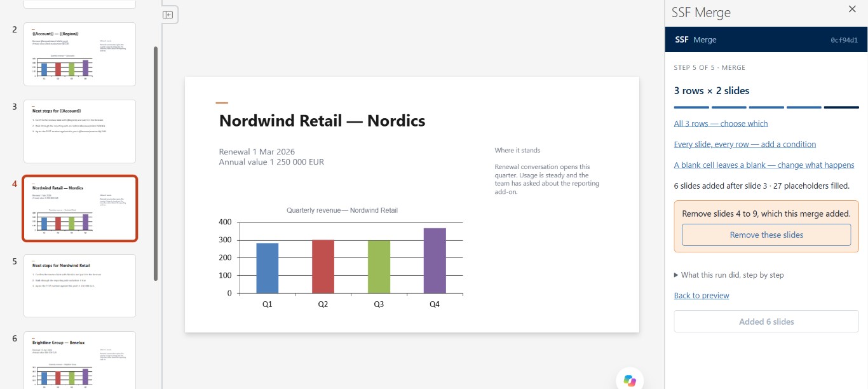Click the thumbnail panel vertical scrollbar
The width and height of the screenshot is (868, 389).
point(156,163)
